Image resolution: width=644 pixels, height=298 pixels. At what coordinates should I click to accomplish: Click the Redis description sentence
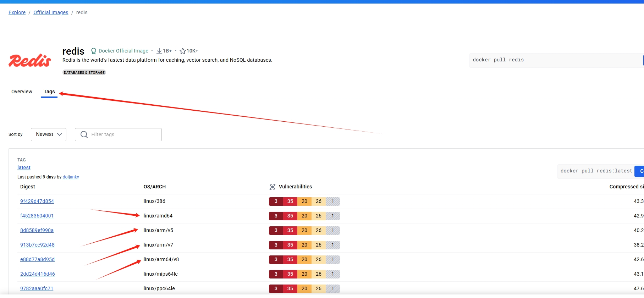point(167,60)
